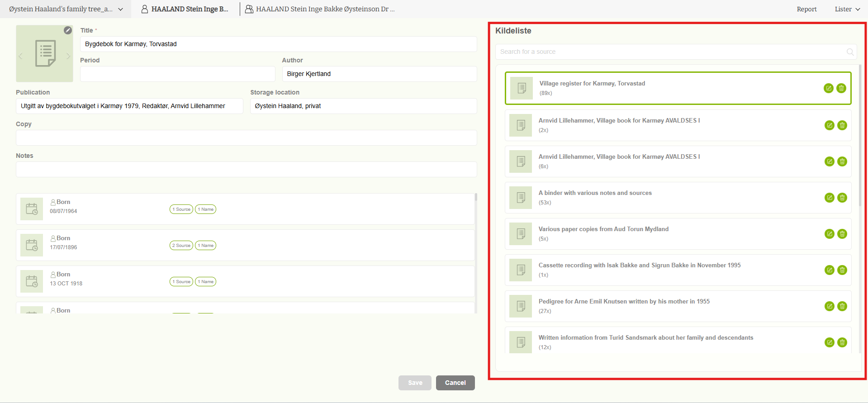Open the Report menu

click(806, 9)
